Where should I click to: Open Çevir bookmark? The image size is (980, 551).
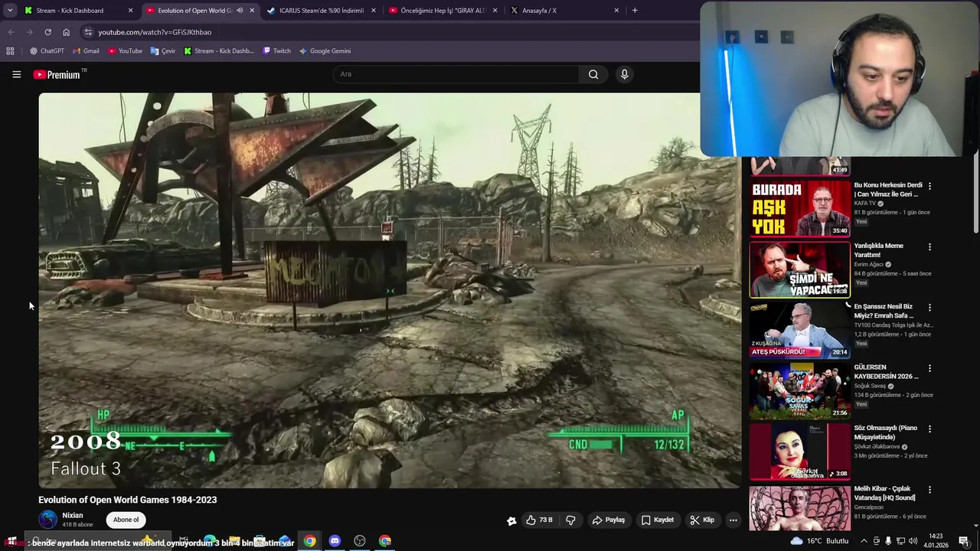tap(163, 51)
